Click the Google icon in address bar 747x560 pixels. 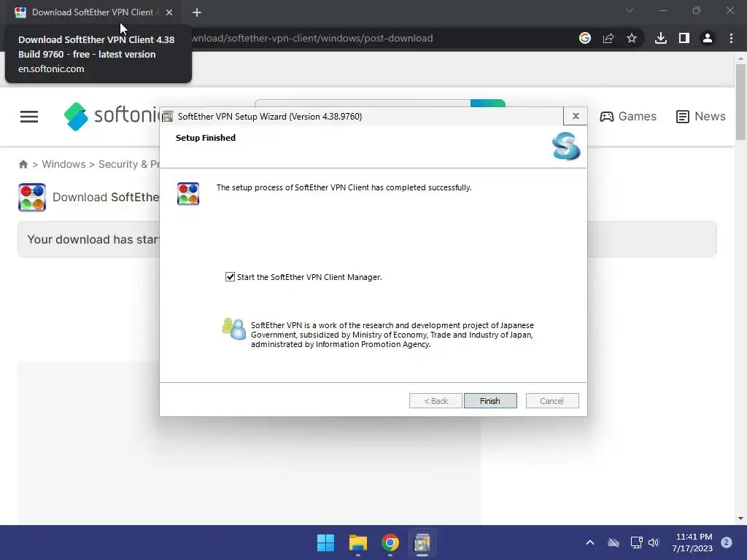click(x=585, y=38)
